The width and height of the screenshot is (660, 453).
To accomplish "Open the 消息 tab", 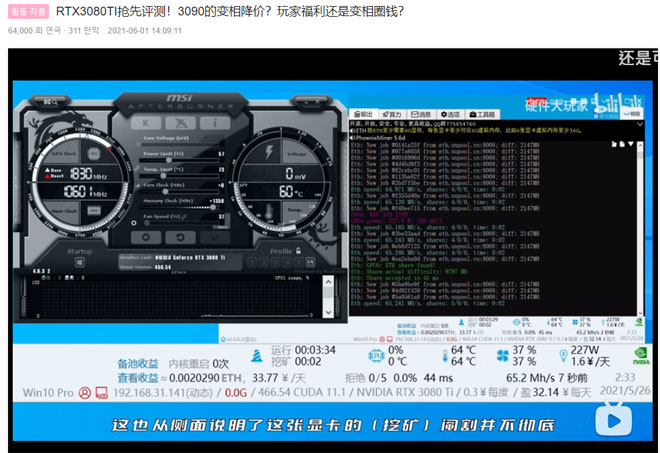I will 421,114.
